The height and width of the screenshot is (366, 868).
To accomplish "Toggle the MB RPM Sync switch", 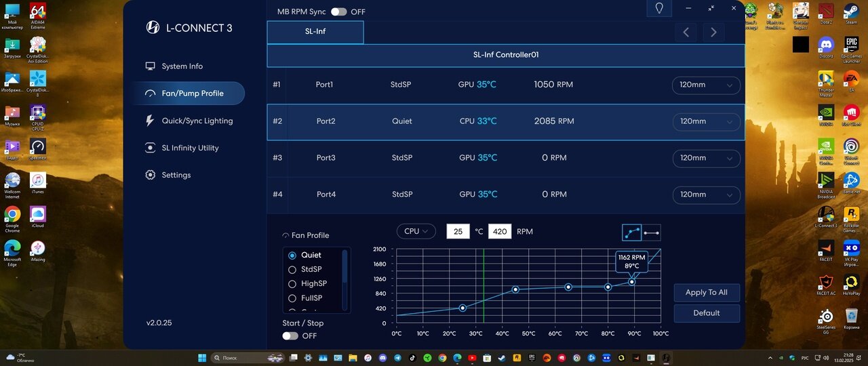I will [338, 12].
